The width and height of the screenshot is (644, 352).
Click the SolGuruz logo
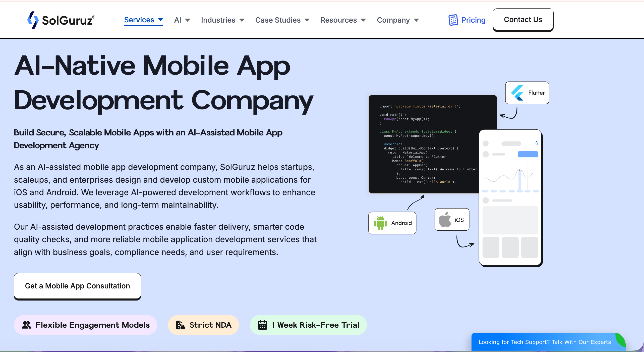61,20
